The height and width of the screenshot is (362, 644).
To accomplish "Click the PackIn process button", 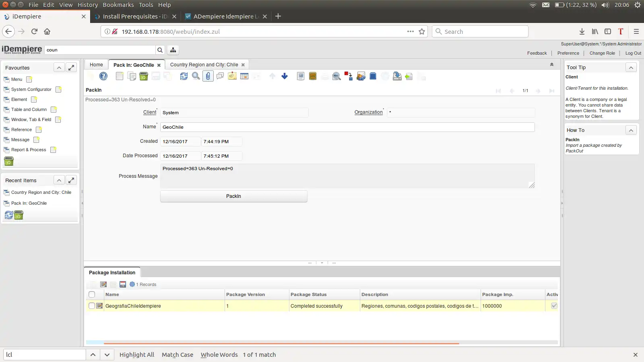I will coord(233,196).
